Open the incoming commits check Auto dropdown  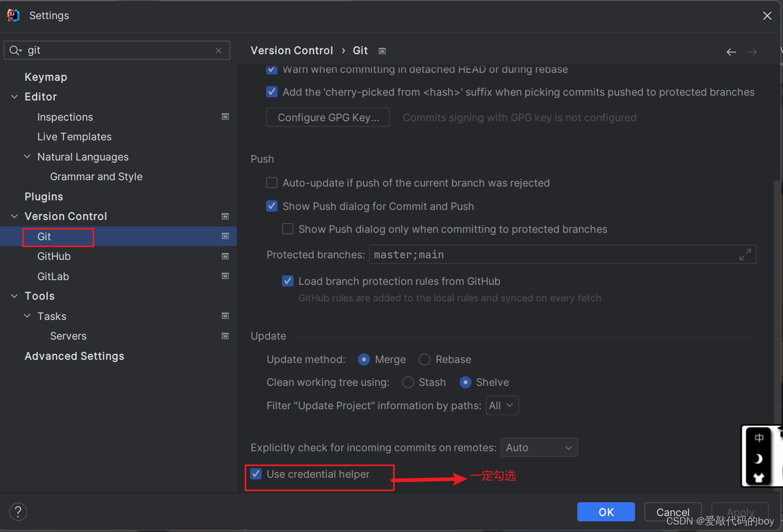(x=539, y=447)
